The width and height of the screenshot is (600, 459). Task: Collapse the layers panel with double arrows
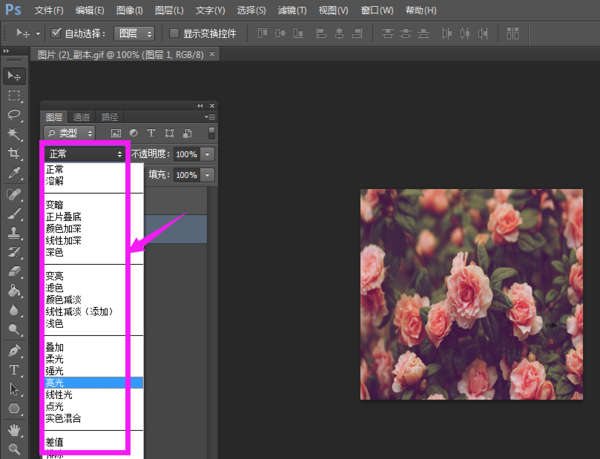(x=200, y=106)
